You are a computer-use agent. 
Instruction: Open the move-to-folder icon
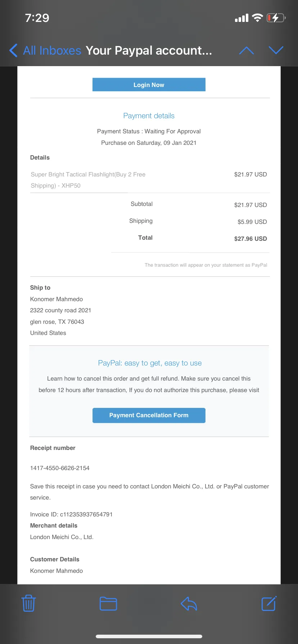(x=108, y=603)
